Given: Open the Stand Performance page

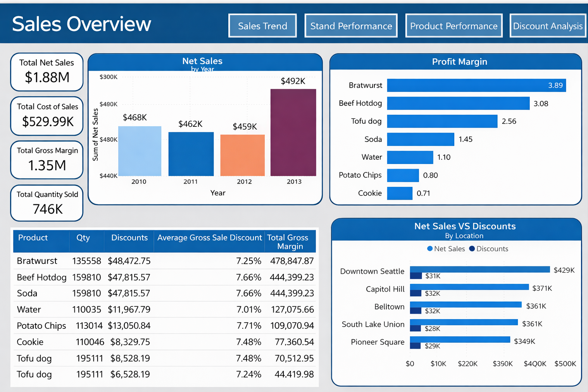Looking at the screenshot, I should 350,26.
